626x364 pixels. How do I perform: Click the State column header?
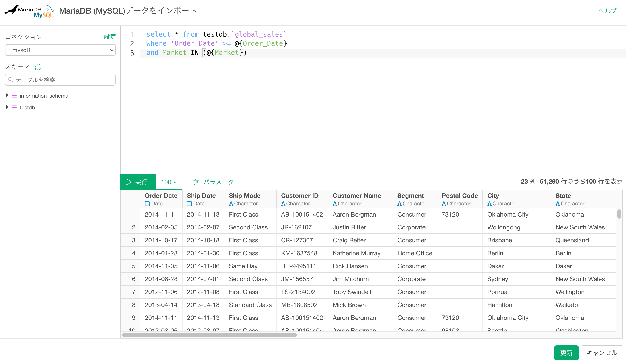[586, 199]
